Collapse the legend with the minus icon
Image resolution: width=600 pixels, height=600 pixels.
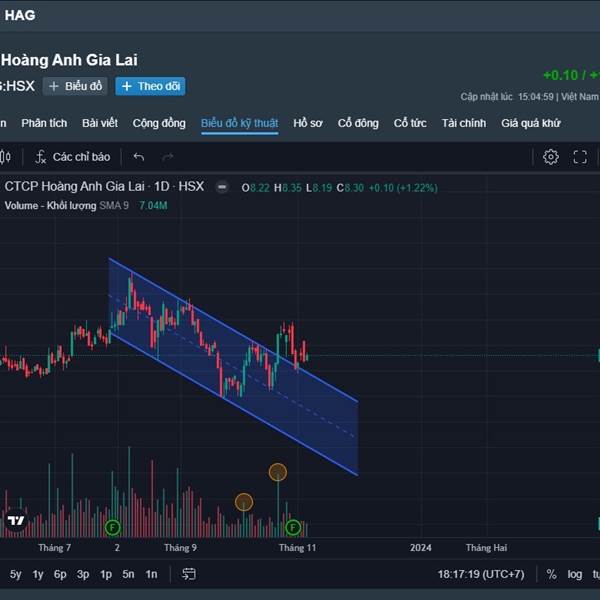point(222,188)
